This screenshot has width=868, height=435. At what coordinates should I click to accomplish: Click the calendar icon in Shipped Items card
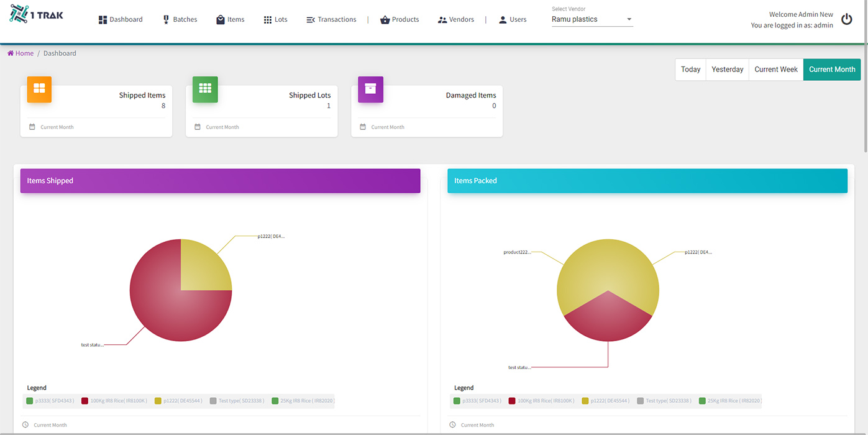32,127
